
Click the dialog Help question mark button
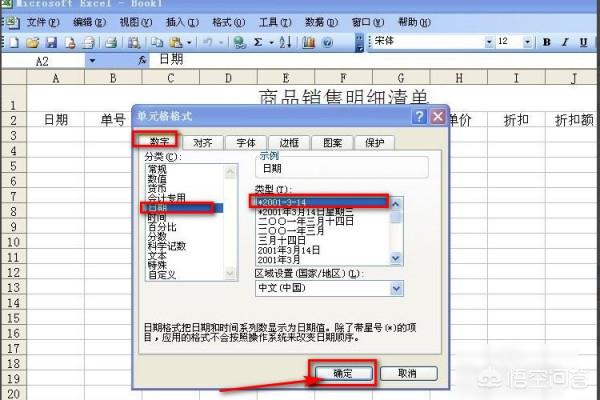tap(419, 116)
